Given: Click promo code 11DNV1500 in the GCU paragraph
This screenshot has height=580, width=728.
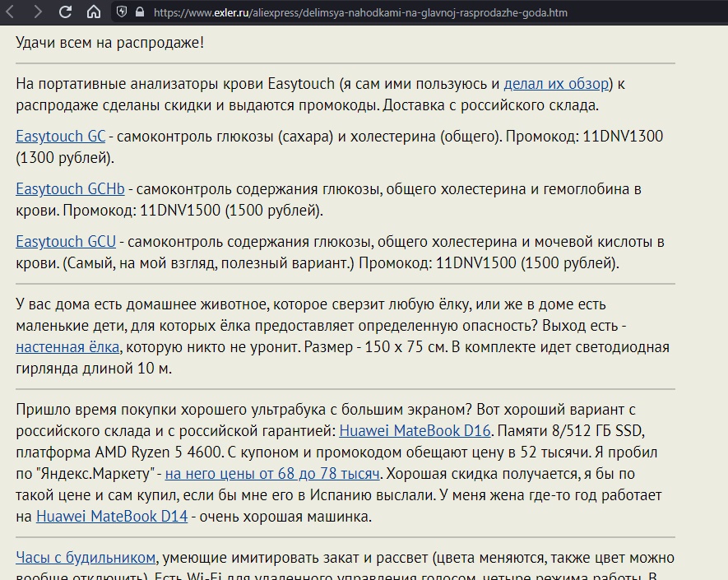Looking at the screenshot, I should [x=476, y=262].
